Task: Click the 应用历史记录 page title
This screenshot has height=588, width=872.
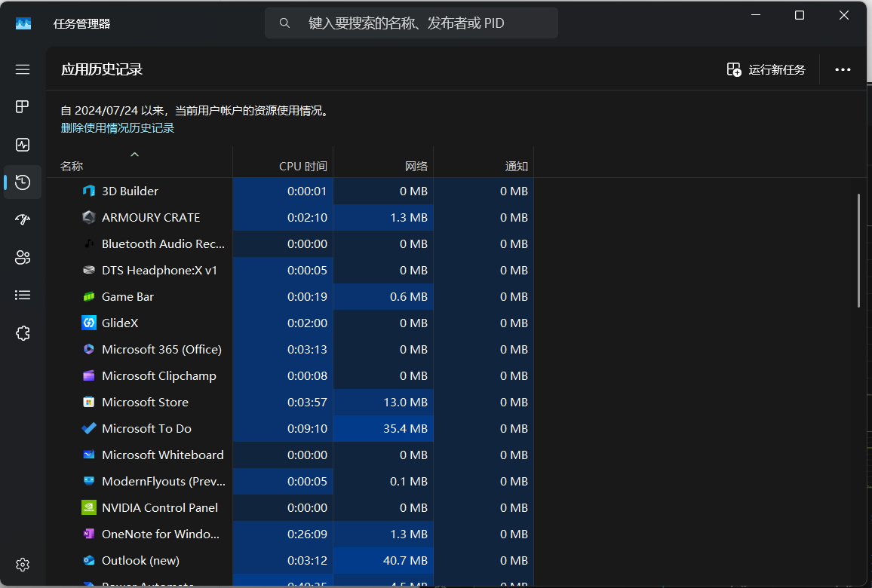Action: tap(102, 69)
